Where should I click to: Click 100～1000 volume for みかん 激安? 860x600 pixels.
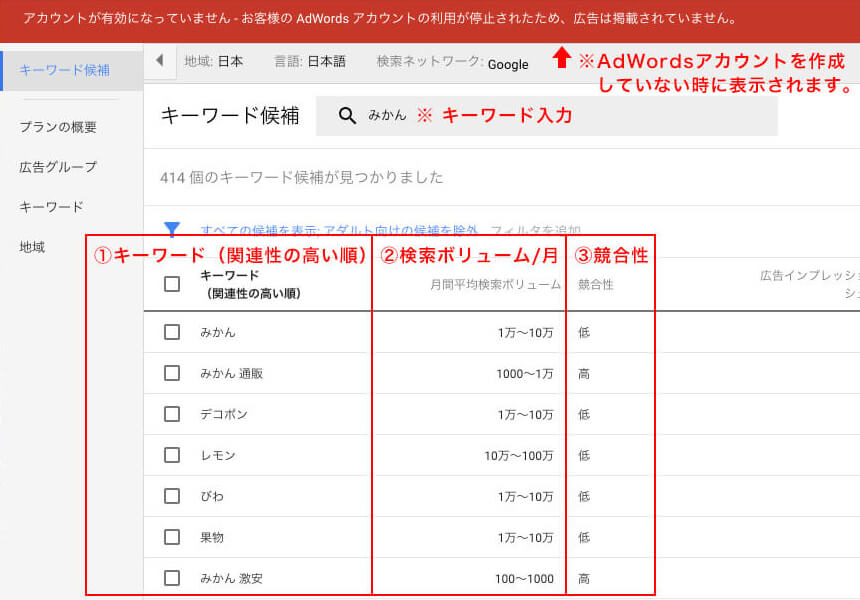pos(524,579)
